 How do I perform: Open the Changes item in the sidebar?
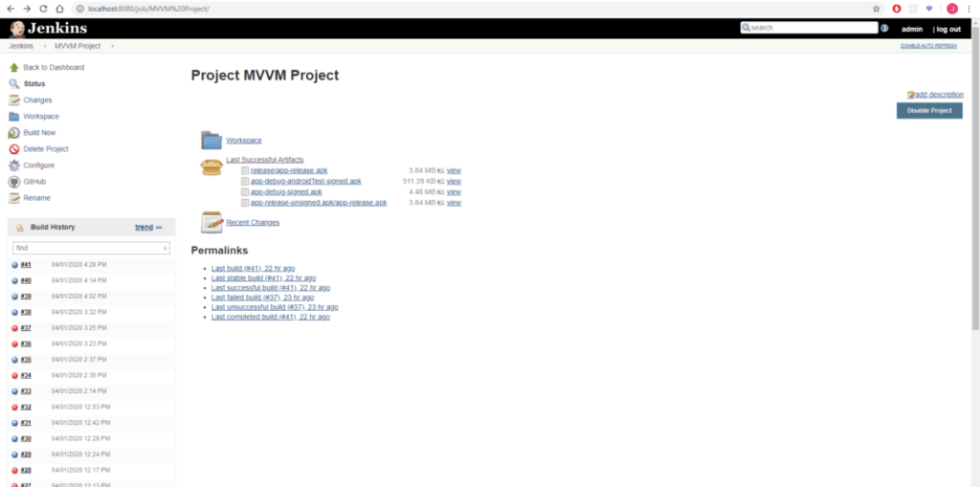[37, 100]
